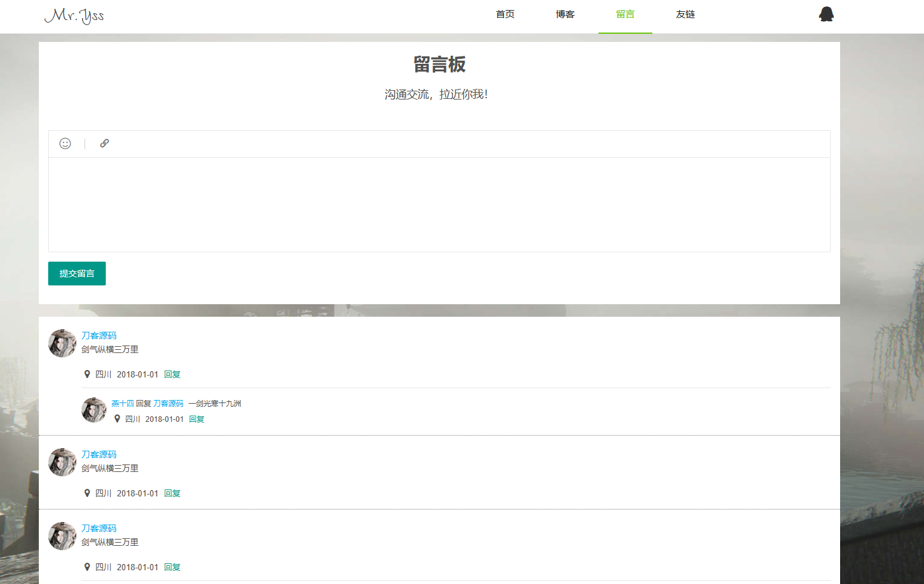This screenshot has width=924, height=584.
Task: Open the 友链 friend links page
Action: (685, 14)
